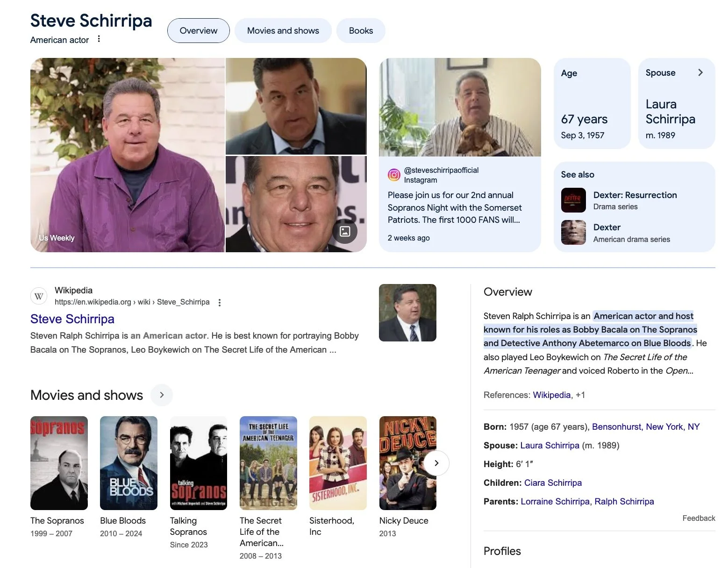Click the Movies and shows section heading
This screenshot has width=728, height=568.
(86, 395)
